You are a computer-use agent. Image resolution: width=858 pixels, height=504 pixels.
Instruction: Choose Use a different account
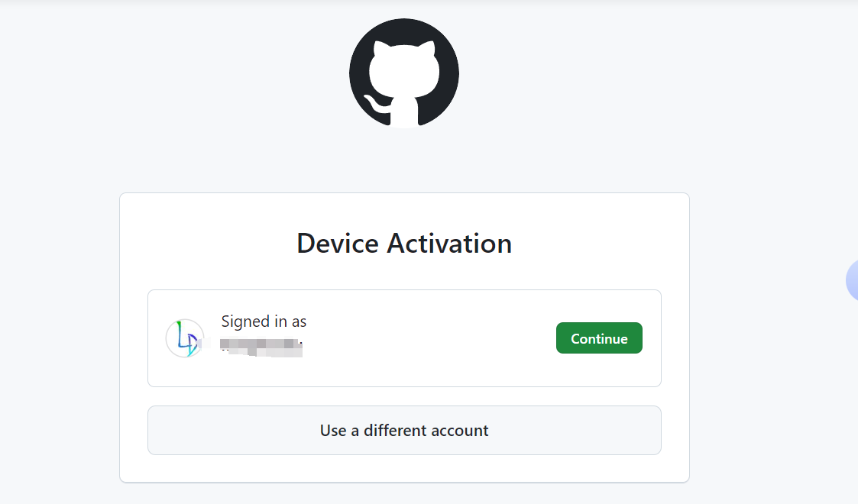pyautogui.click(x=404, y=430)
